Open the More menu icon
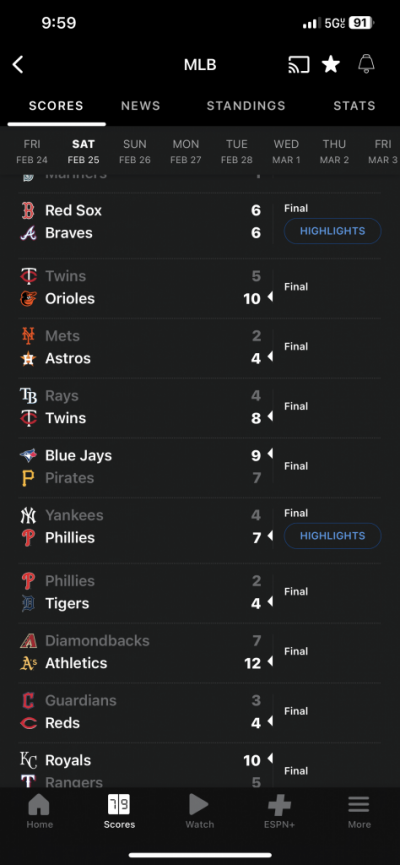This screenshot has width=400, height=865. point(359,805)
